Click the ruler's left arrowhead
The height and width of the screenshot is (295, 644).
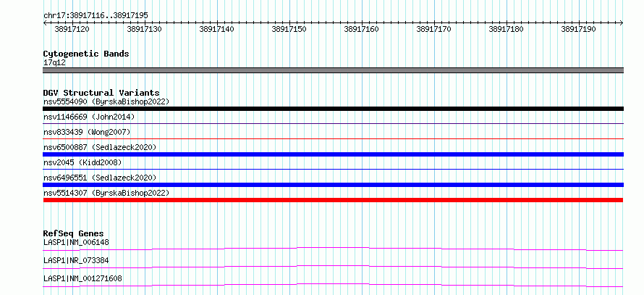45,23
